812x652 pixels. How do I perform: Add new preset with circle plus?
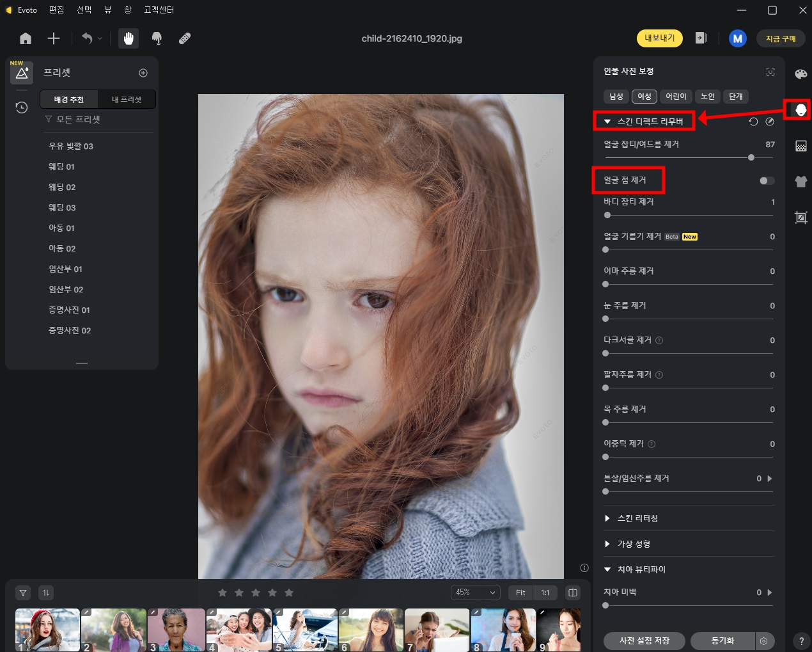[x=143, y=73]
